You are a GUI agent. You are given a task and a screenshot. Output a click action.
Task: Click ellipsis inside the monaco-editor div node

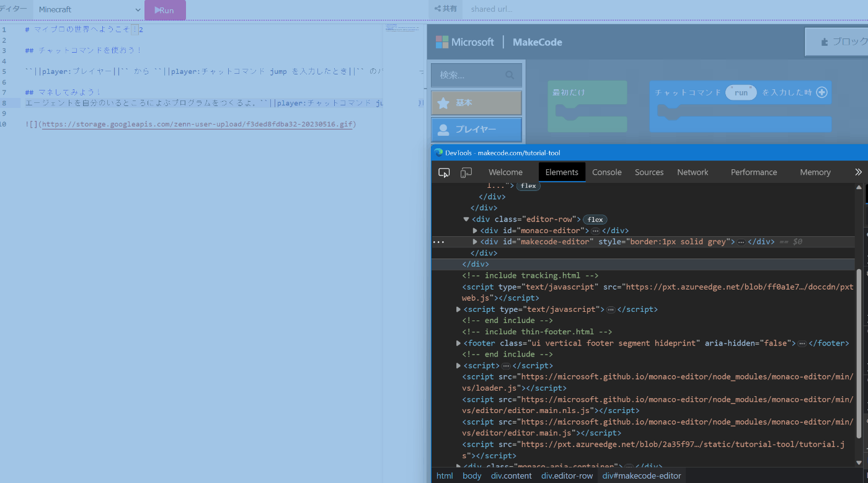[595, 231]
